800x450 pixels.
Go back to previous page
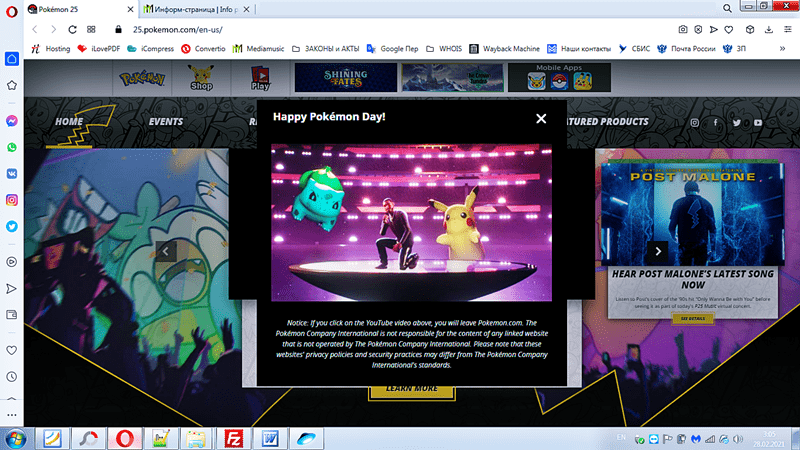click(35, 30)
